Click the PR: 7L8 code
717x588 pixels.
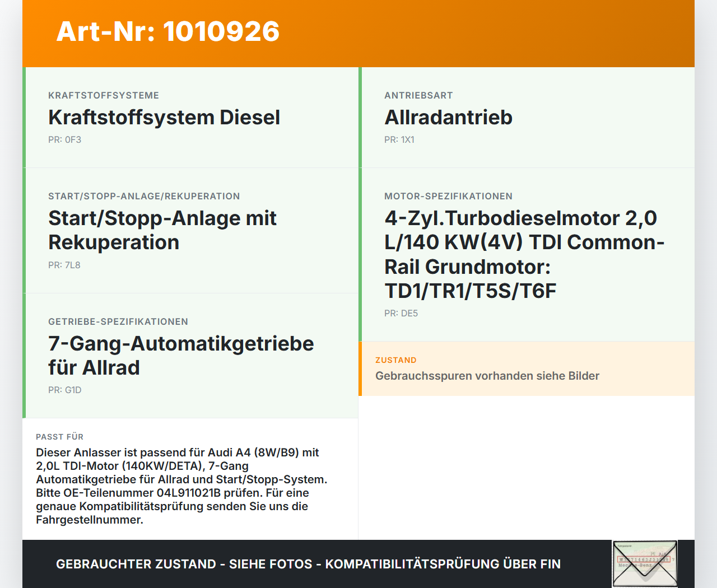coord(64,265)
